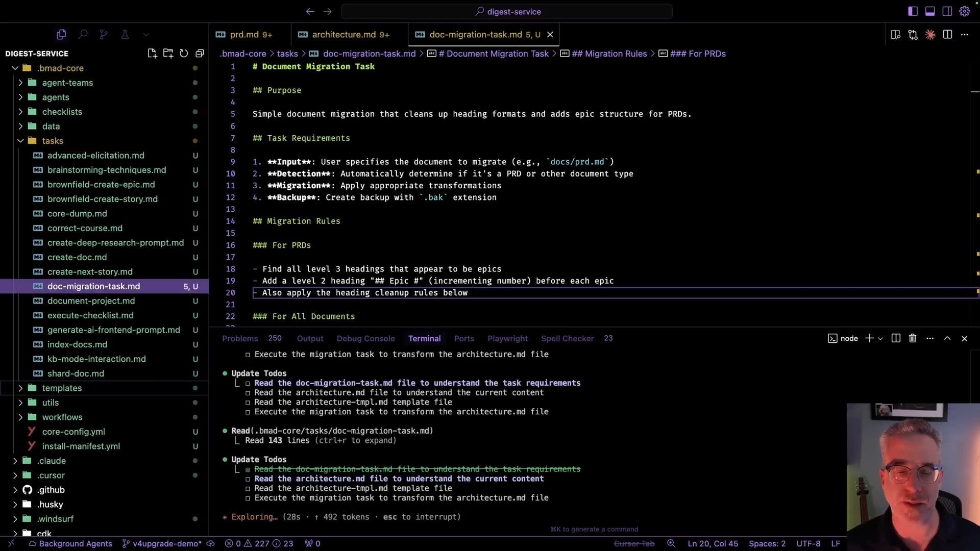Expand the templates folder
This screenshot has height=551, width=980.
point(62,388)
